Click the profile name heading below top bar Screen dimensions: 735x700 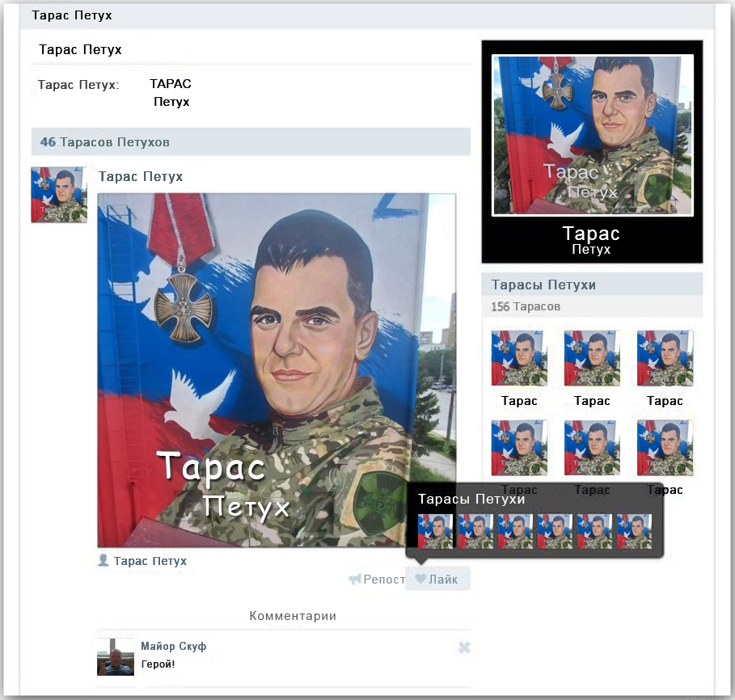pyautogui.click(x=80, y=49)
